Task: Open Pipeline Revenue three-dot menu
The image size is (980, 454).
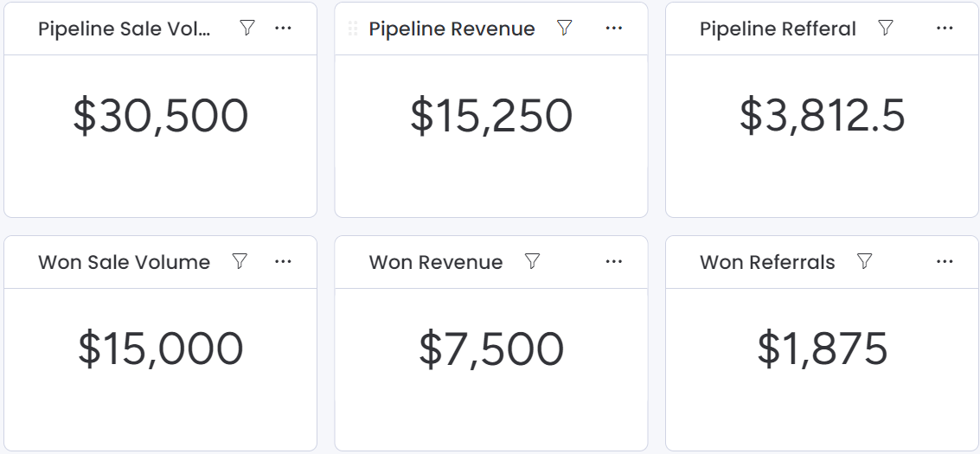Action: click(614, 29)
